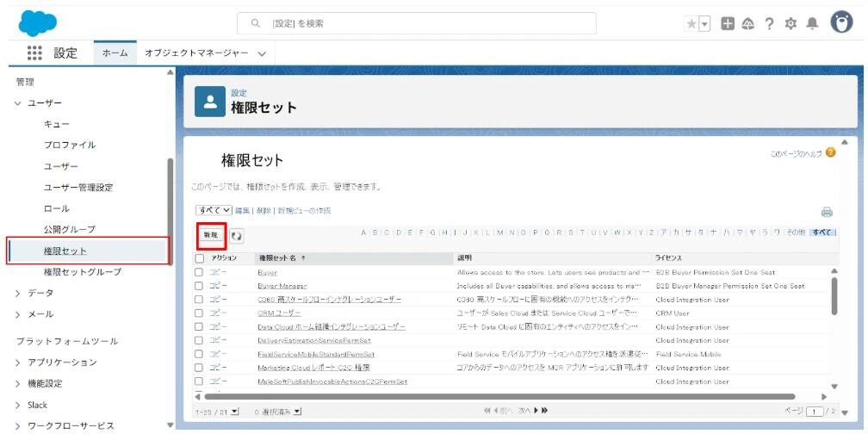The height and width of the screenshot is (434, 868).
Task: Collapse the ユーザー section in sidebar
Action: [18, 103]
